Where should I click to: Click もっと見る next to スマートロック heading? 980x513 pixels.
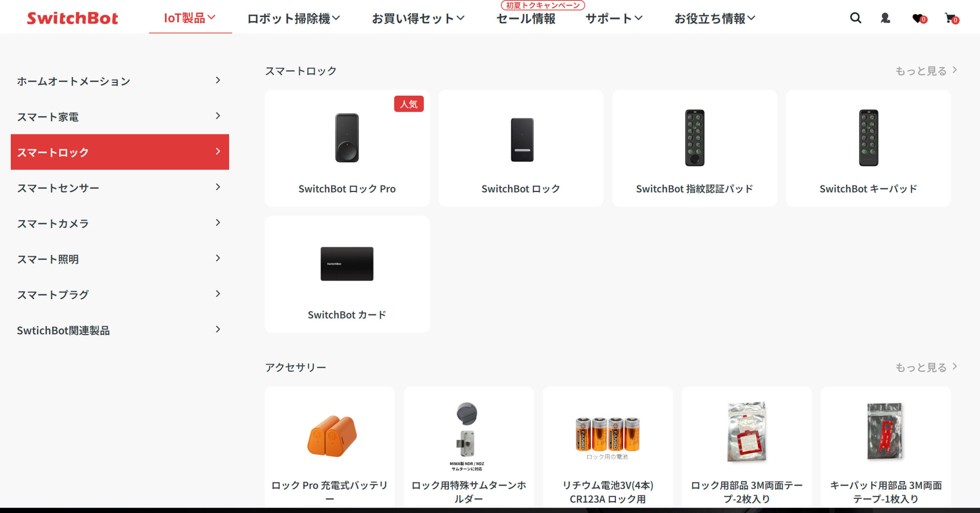926,71
